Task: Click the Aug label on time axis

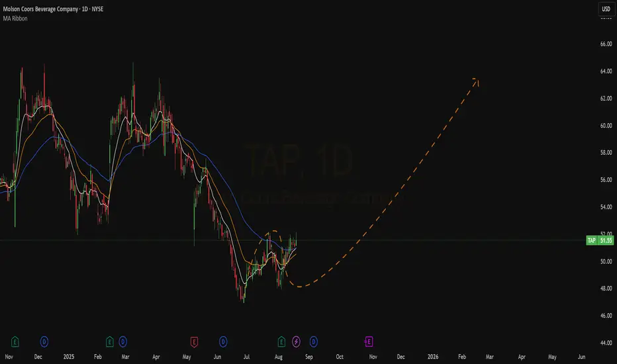Action: (279, 357)
